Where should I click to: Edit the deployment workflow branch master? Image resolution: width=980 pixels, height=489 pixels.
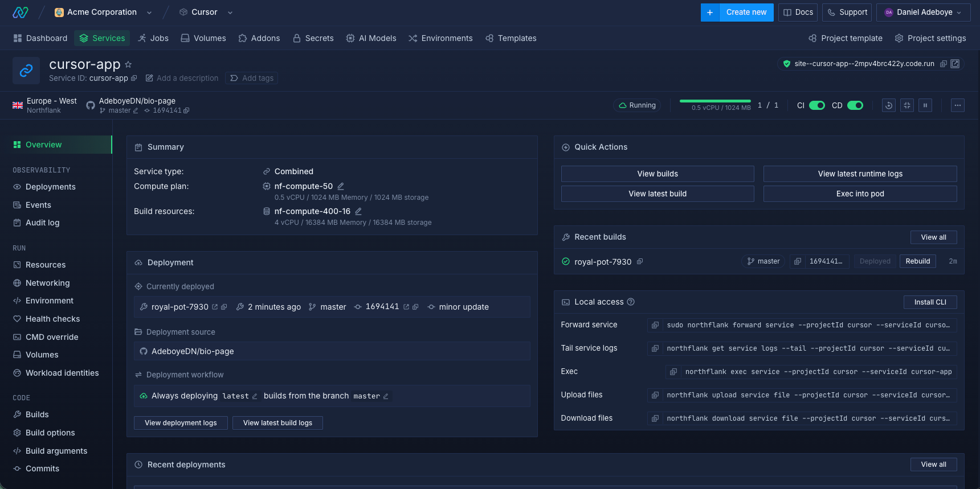point(386,396)
